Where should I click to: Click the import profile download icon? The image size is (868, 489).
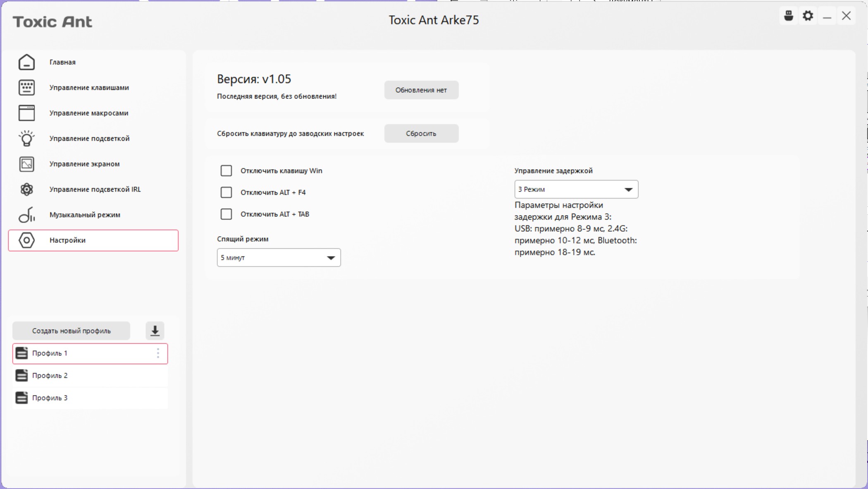(x=155, y=331)
